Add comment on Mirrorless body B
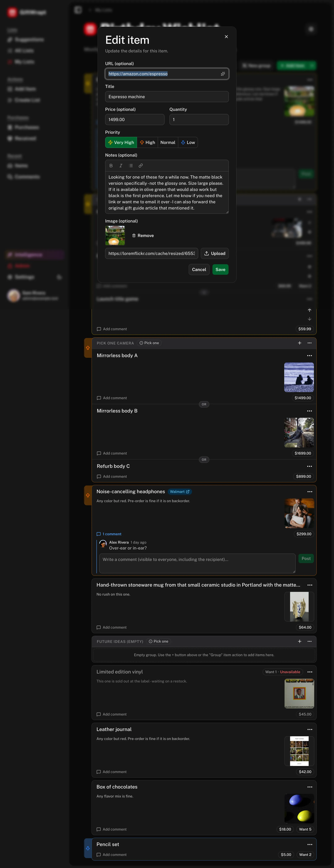The width and height of the screenshot is (334, 868). (x=112, y=453)
